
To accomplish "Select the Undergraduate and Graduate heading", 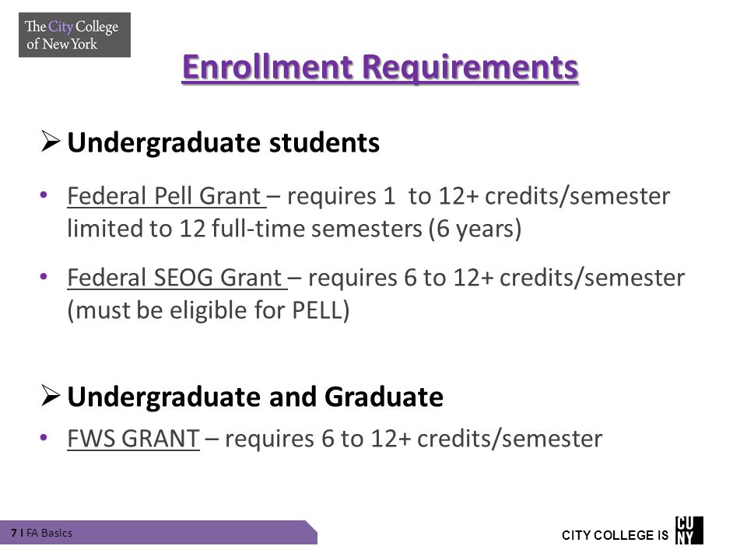I will [x=255, y=397].
